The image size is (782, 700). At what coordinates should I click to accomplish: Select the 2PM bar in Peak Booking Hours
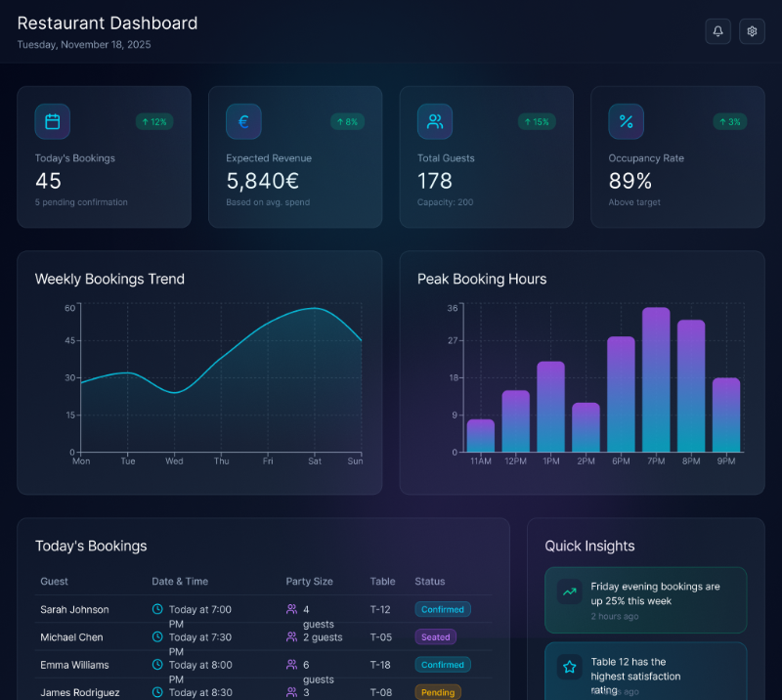(586, 427)
